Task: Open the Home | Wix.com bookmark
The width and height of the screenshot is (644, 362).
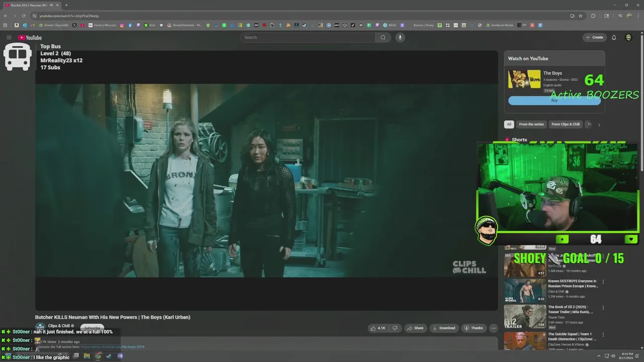Action: [103, 25]
